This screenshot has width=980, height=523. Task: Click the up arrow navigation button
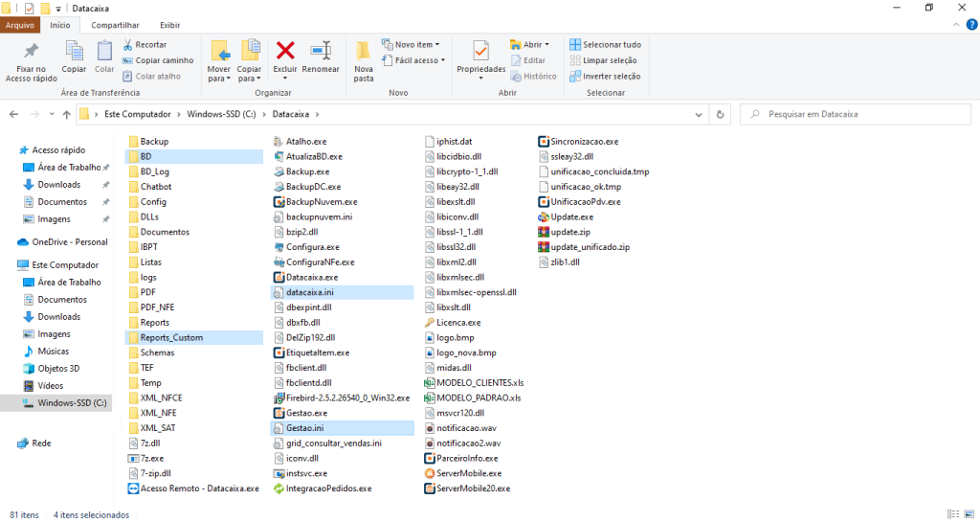65,114
